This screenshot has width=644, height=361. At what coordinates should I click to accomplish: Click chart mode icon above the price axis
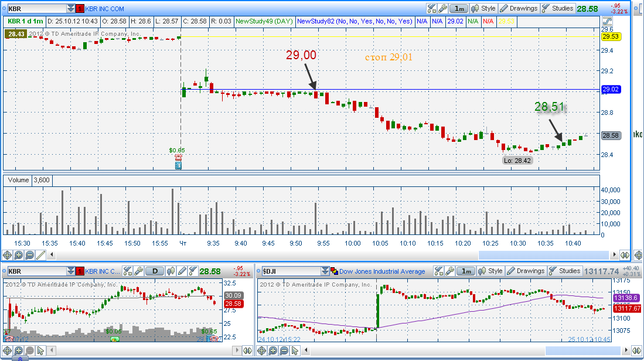pos(607,21)
